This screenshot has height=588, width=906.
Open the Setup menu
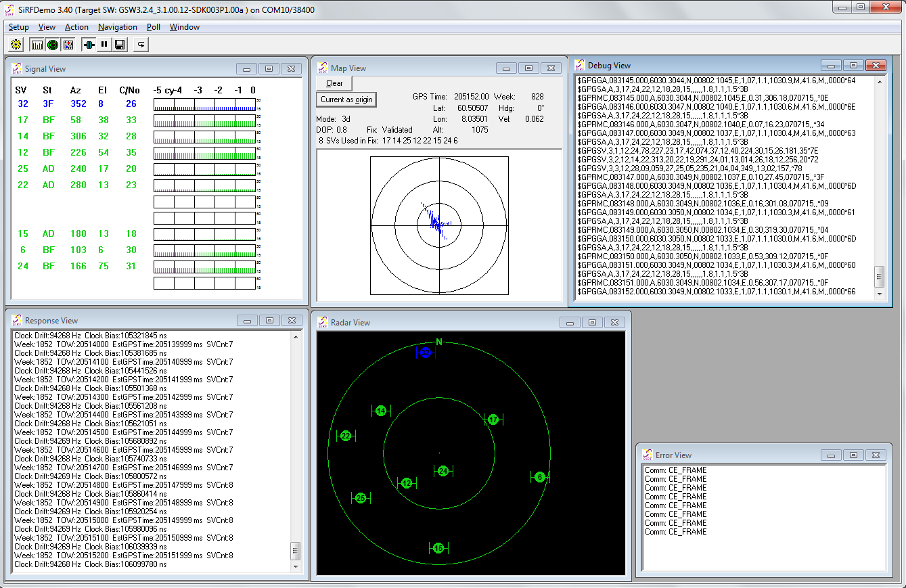click(x=19, y=27)
